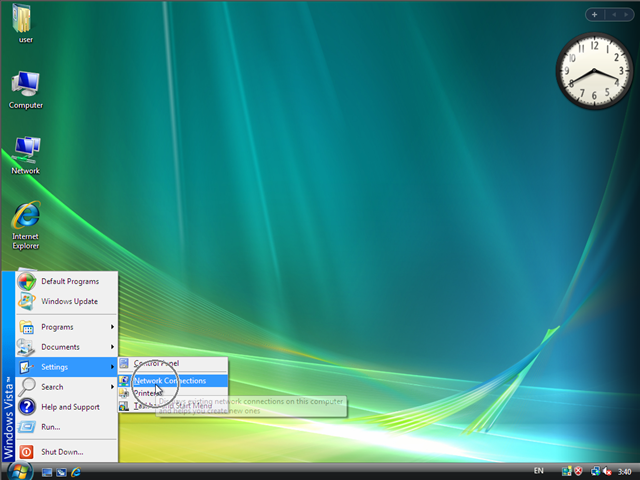This screenshot has width=640, height=480.
Task: Open the user folder desktop icon
Action: [24, 22]
